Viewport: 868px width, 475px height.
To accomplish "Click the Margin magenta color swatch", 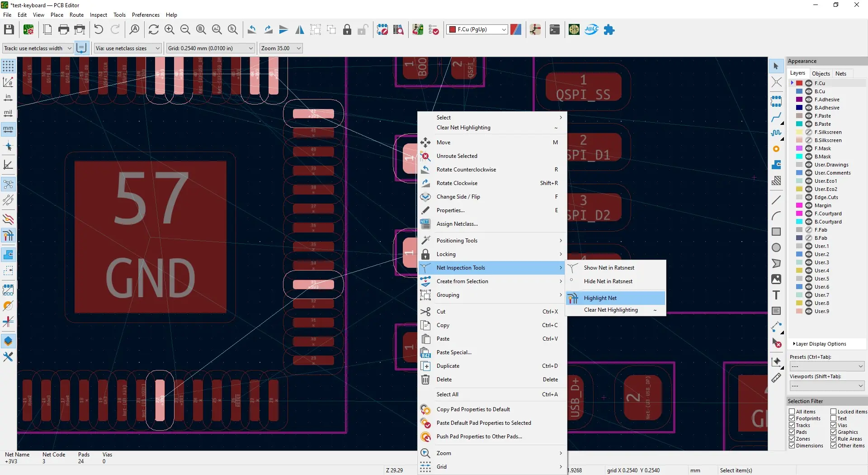I will [799, 205].
